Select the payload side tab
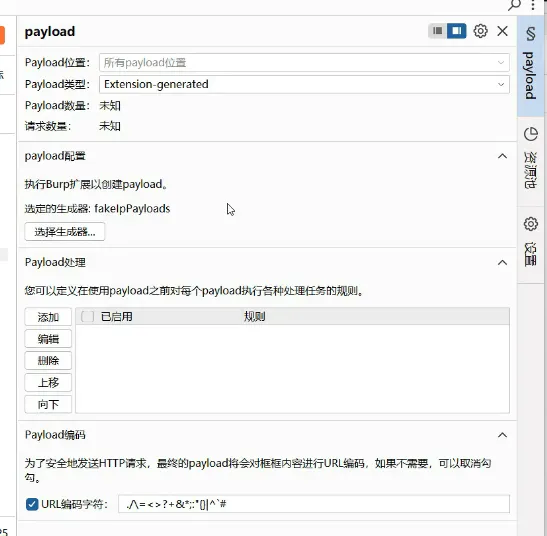The width and height of the screenshot is (547, 536). (x=530, y=66)
